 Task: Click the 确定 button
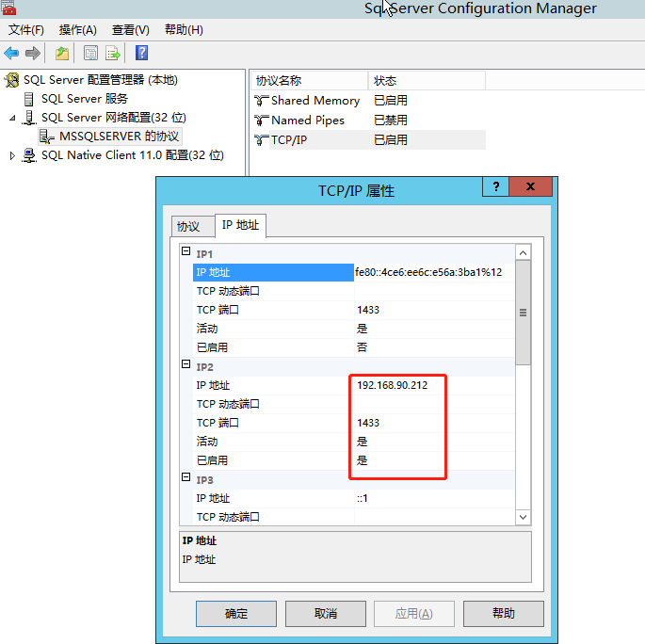pos(236,614)
